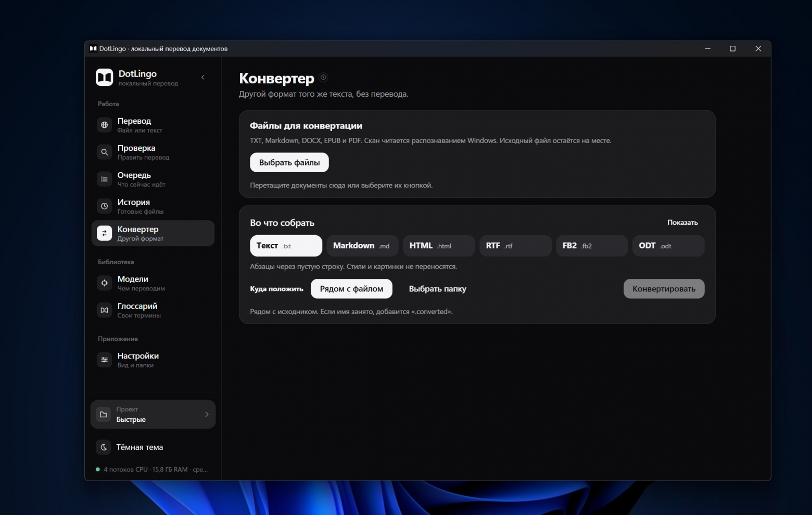Viewport: 812px width, 515px height.
Task: Toggle the Тёмная тема switch
Action: pos(153,447)
